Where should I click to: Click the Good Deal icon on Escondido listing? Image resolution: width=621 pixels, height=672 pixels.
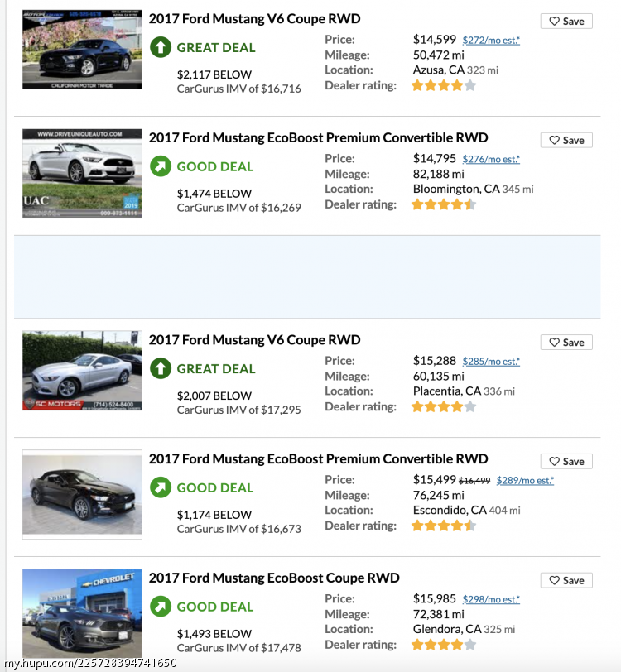161,487
